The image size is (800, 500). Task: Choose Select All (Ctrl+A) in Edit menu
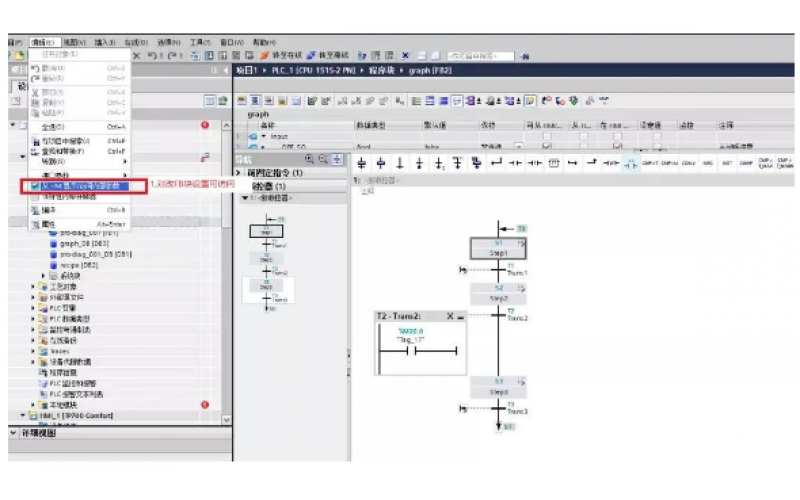click(x=55, y=127)
